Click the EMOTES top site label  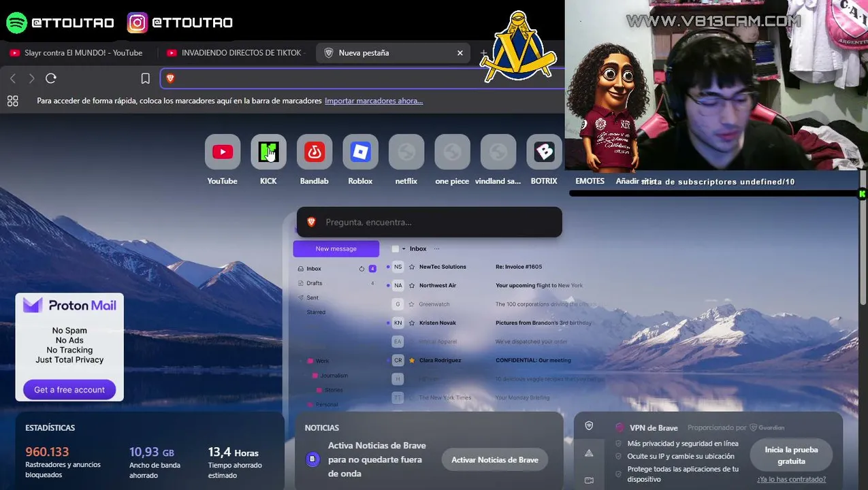[590, 181]
